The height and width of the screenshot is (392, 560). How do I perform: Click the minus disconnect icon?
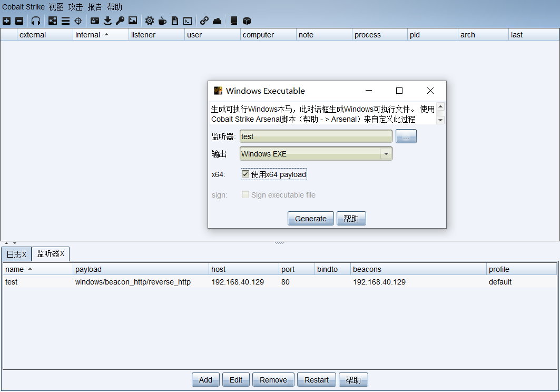pyautogui.click(x=19, y=21)
